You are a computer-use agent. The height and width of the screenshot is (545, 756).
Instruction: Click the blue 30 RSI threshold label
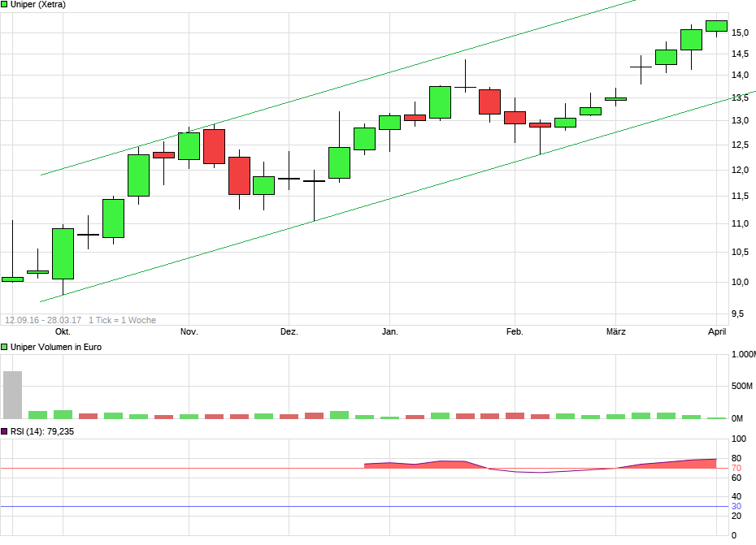(x=736, y=506)
